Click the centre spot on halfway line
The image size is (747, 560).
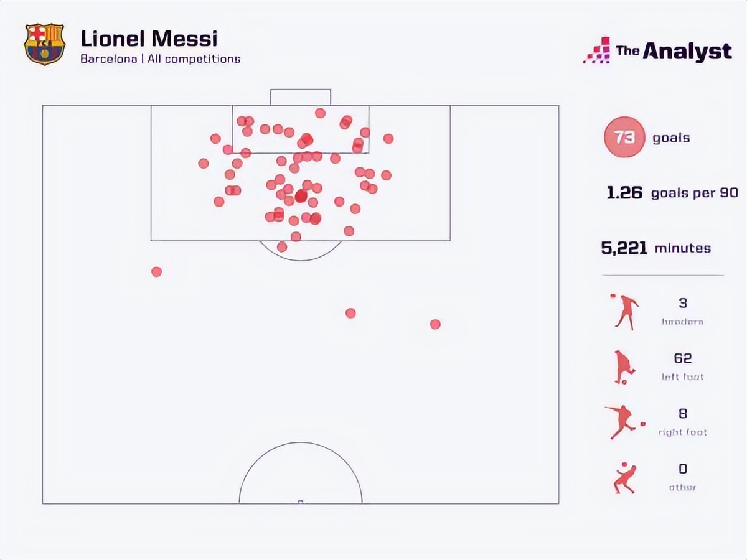tap(300, 502)
